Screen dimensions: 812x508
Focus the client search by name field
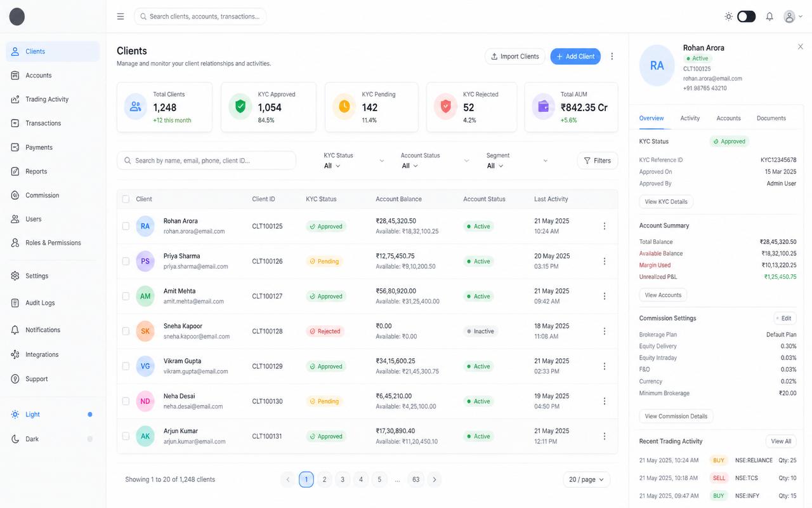(206, 161)
